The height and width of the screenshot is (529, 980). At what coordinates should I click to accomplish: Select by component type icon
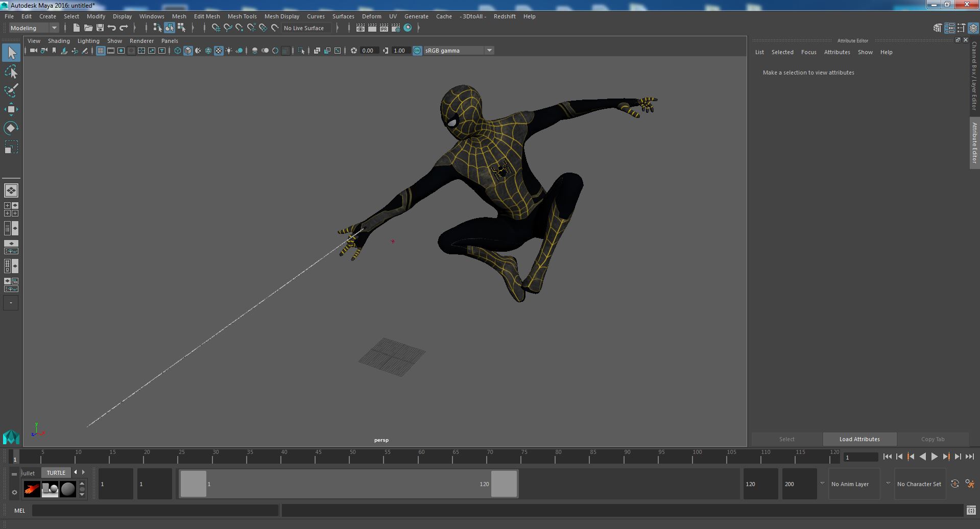tap(181, 28)
